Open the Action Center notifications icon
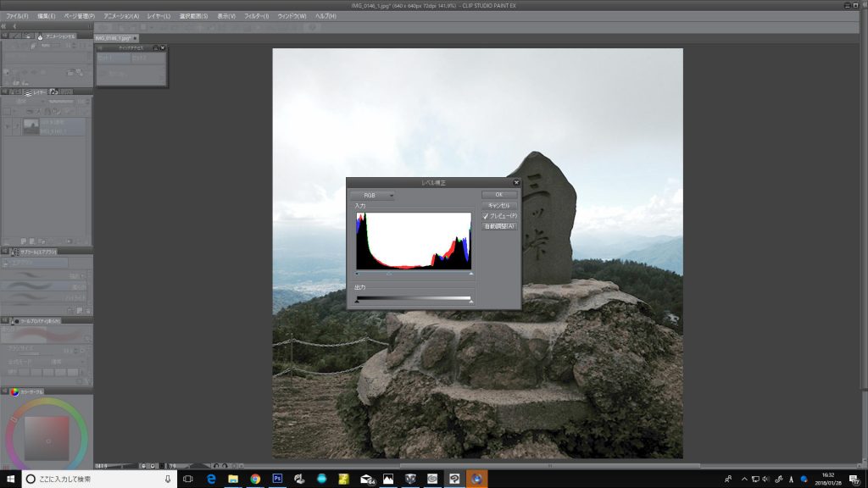This screenshot has width=868, height=488. pyautogui.click(x=854, y=480)
